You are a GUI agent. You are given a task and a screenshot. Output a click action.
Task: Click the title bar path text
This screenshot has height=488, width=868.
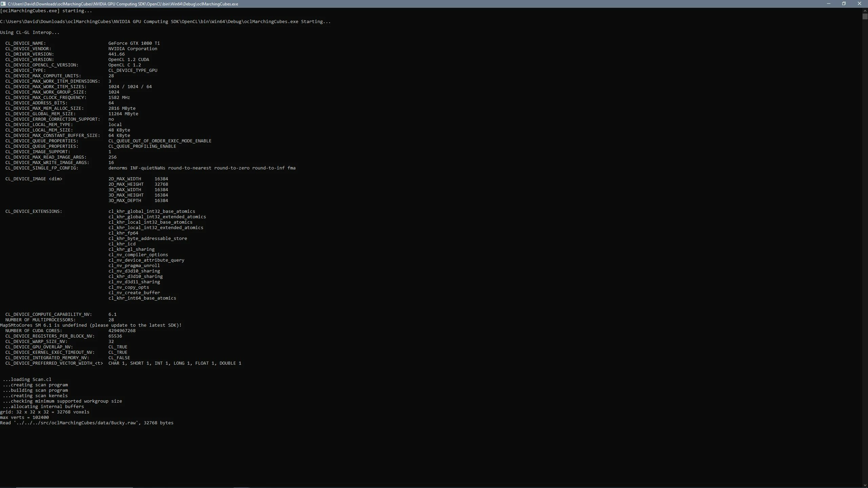coord(123,4)
